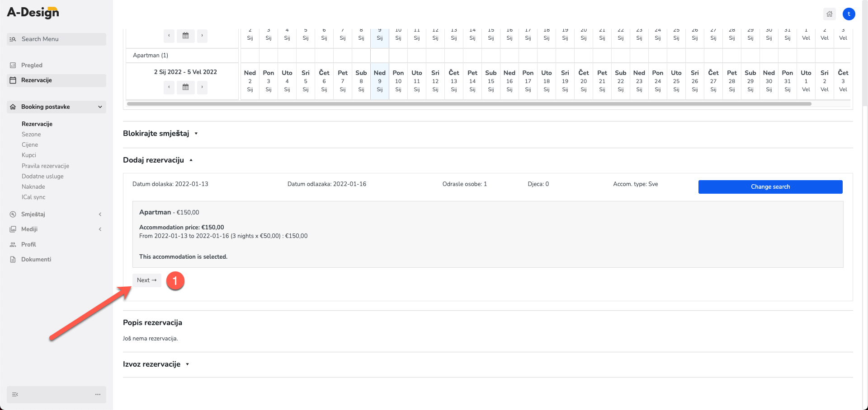Collapse the sidebar menu icon

(15, 394)
